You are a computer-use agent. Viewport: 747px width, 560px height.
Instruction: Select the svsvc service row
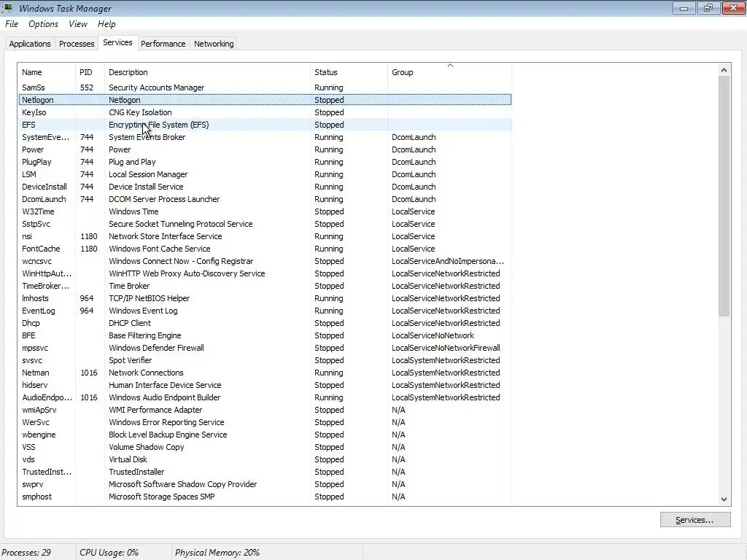click(265, 360)
